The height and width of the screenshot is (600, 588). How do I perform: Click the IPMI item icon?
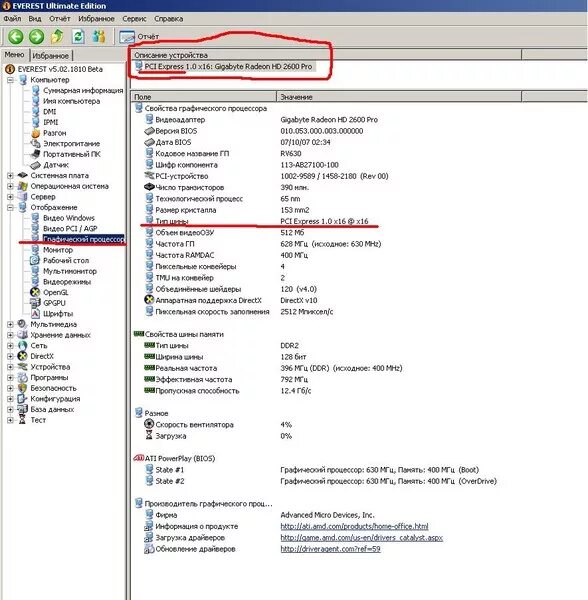[35, 122]
